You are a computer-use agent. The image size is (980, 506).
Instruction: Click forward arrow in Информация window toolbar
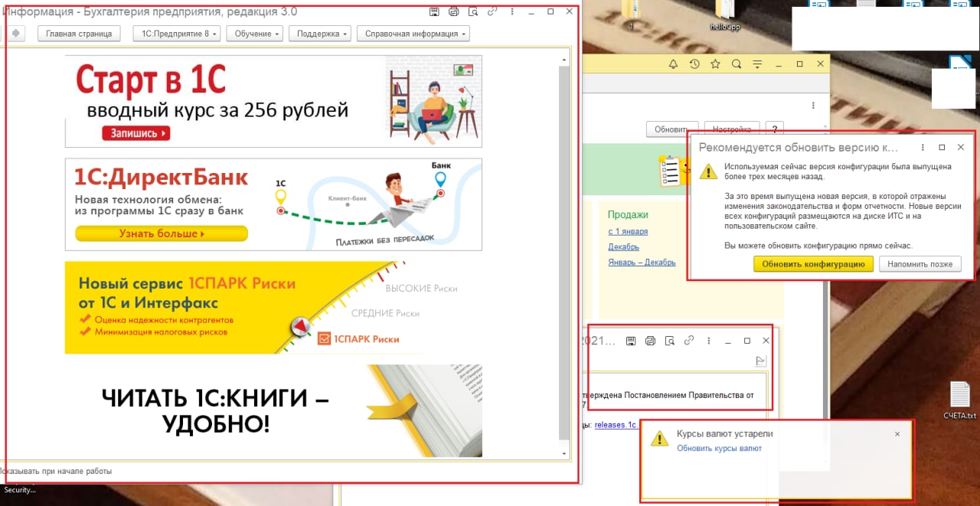[x=16, y=33]
